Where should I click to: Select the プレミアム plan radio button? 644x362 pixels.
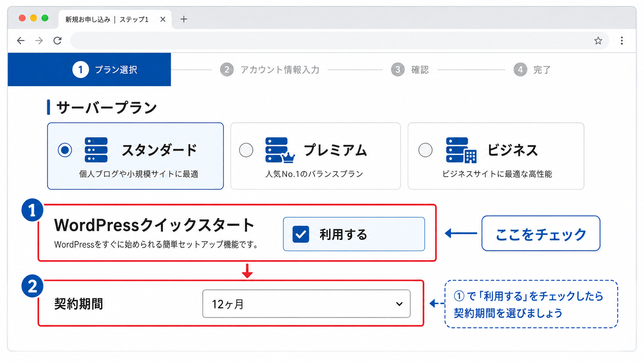(x=246, y=150)
